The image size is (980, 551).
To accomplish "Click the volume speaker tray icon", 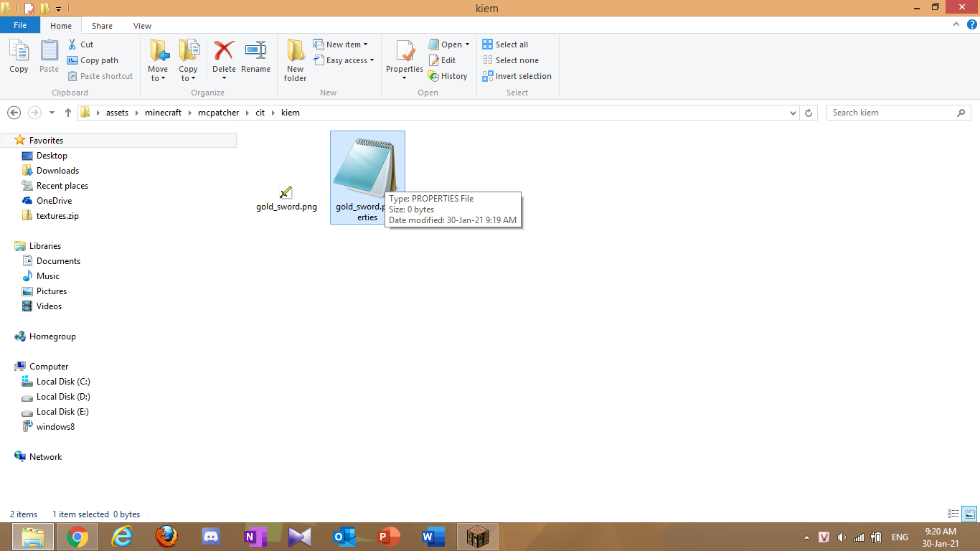I will (841, 537).
